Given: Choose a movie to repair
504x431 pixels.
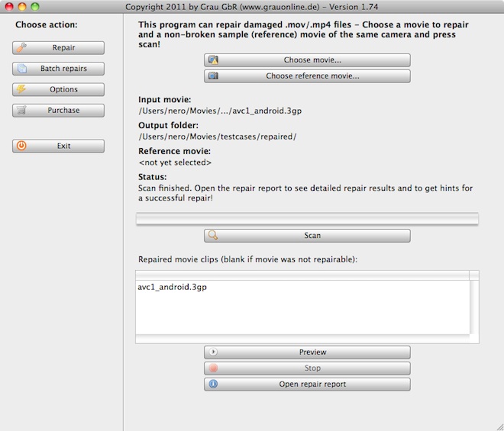Looking at the screenshot, I should [307, 60].
